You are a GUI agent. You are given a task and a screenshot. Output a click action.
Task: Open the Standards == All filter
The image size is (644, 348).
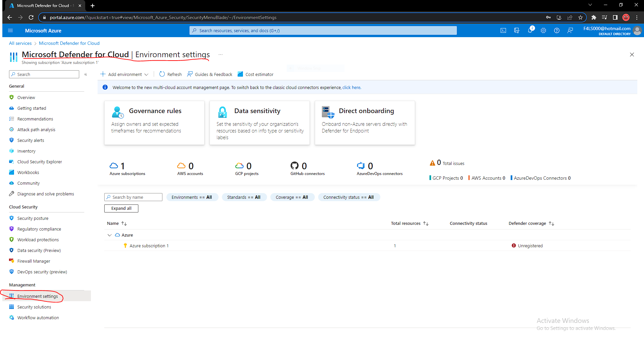click(244, 197)
